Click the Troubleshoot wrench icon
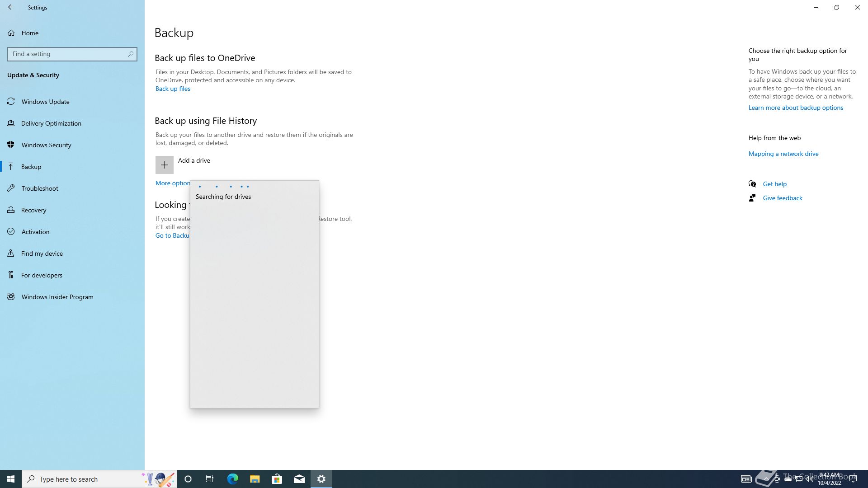This screenshot has width=868, height=488. [11, 188]
